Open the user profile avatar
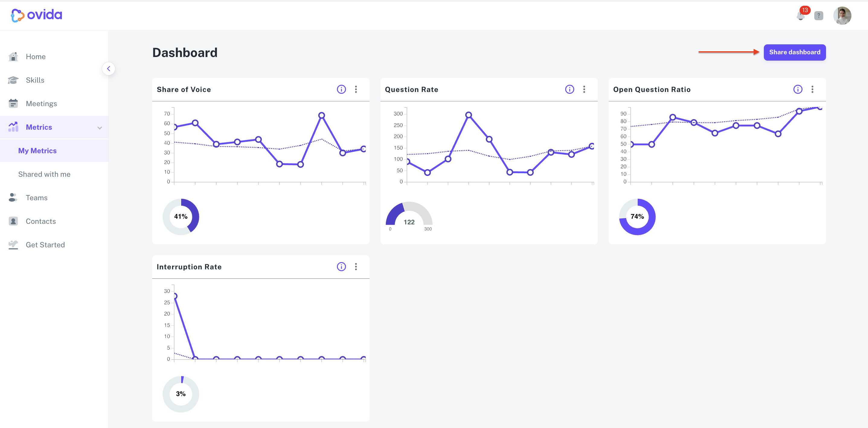This screenshot has width=868, height=428. click(x=842, y=15)
